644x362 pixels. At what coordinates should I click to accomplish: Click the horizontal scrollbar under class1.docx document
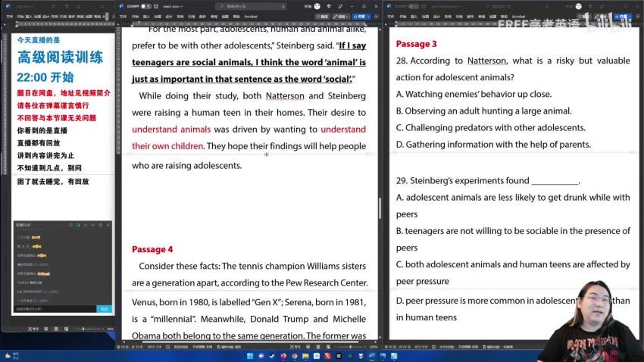(x=251, y=342)
